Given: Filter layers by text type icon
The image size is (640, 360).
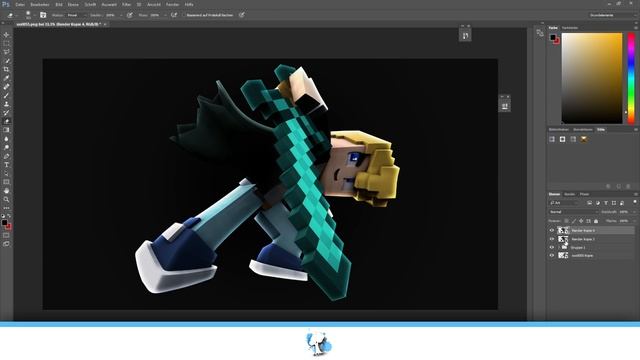Looking at the screenshot, I should click(x=606, y=203).
